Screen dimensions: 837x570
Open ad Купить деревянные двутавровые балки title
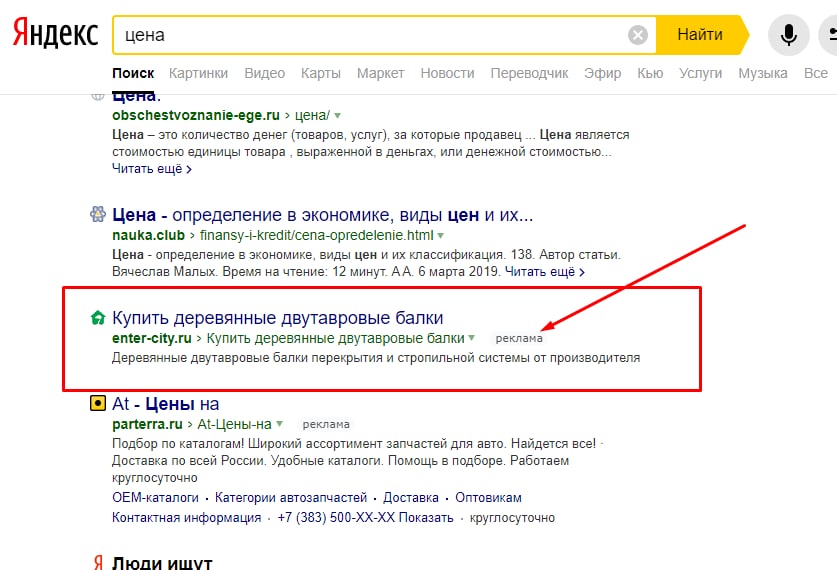(x=278, y=318)
